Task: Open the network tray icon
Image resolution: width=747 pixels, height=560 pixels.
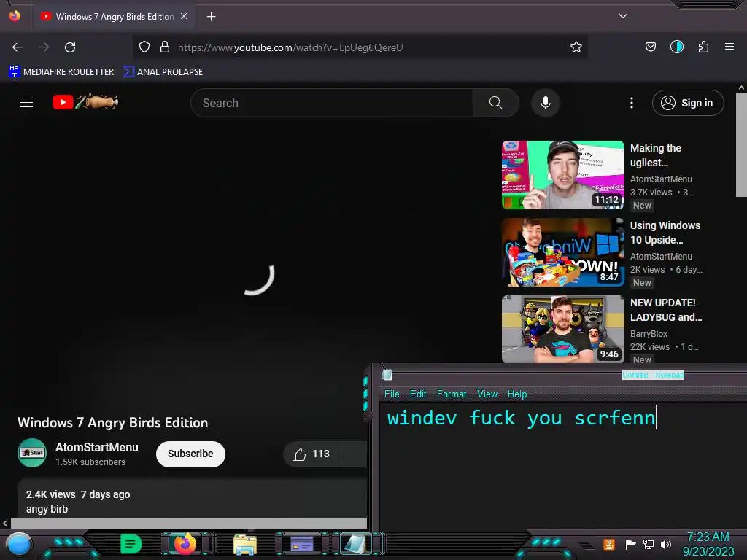Action: tap(649, 544)
